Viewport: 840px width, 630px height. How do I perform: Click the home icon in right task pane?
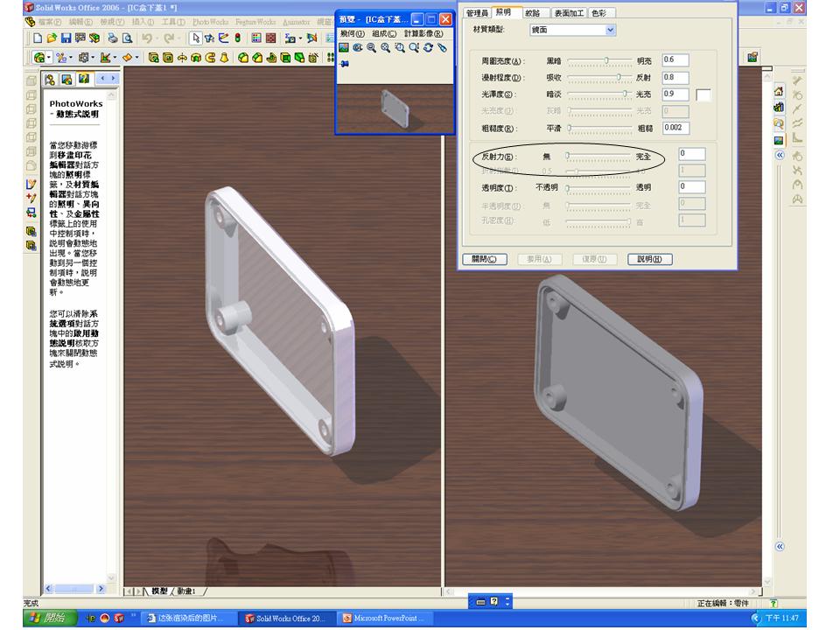[x=779, y=92]
